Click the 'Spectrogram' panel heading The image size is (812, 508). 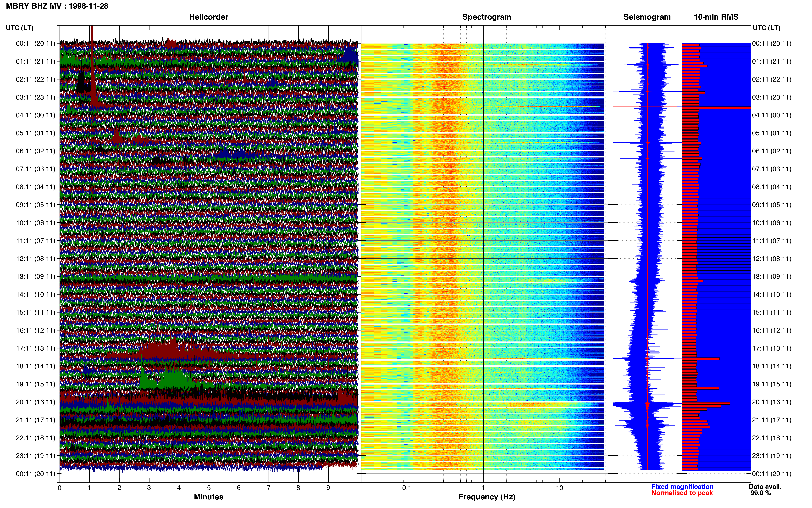[487, 17]
